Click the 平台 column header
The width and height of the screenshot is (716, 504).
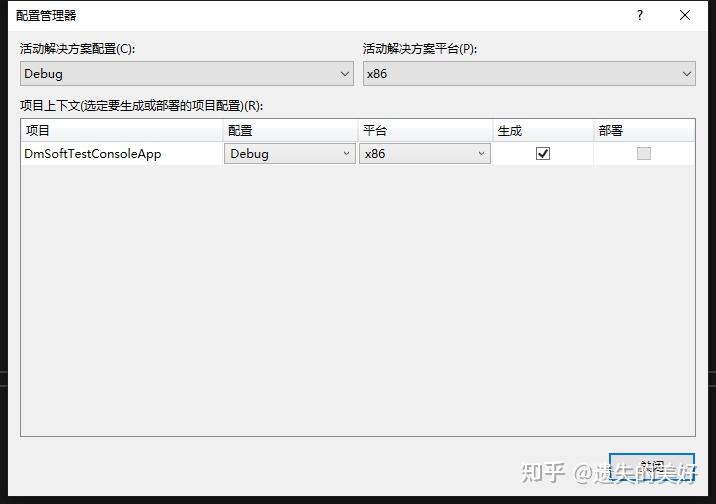[425, 131]
